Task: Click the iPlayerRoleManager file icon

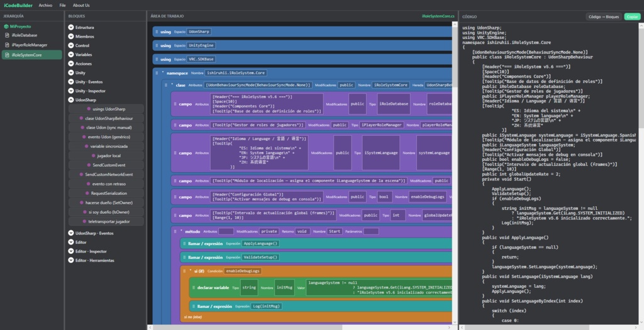Action: tap(7, 45)
